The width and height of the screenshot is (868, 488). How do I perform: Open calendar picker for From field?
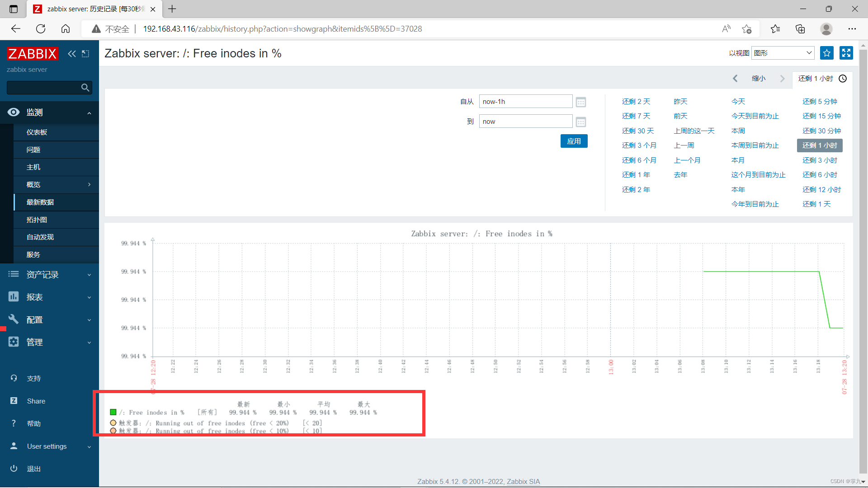(x=581, y=102)
